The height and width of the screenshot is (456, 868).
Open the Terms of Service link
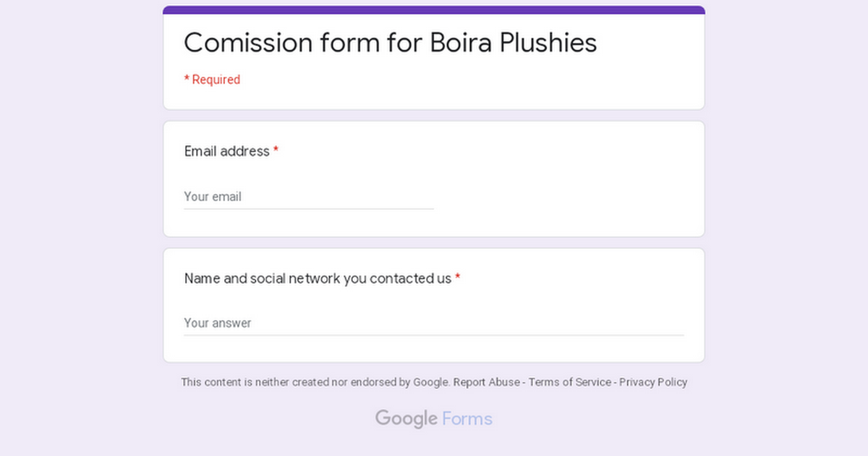[x=570, y=382]
